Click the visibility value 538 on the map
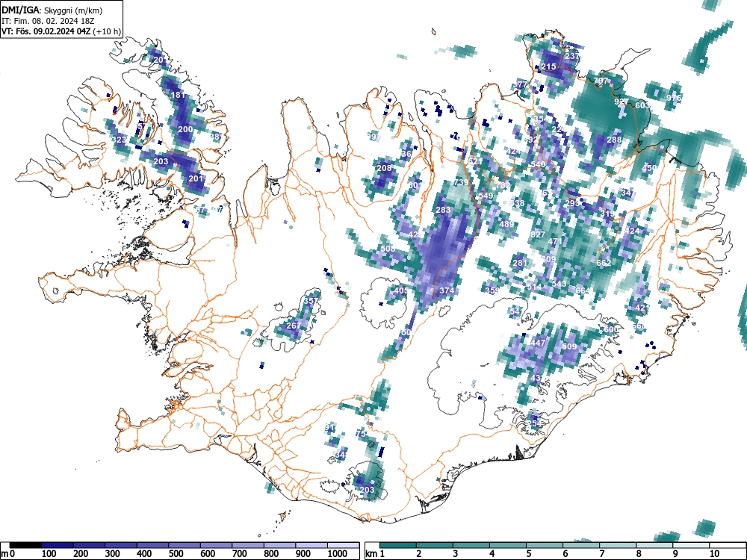747x560 pixels. coord(517,203)
